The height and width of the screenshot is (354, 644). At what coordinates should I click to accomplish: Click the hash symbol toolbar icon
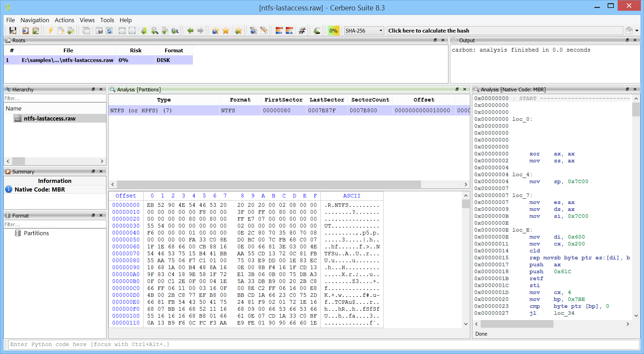(x=302, y=30)
